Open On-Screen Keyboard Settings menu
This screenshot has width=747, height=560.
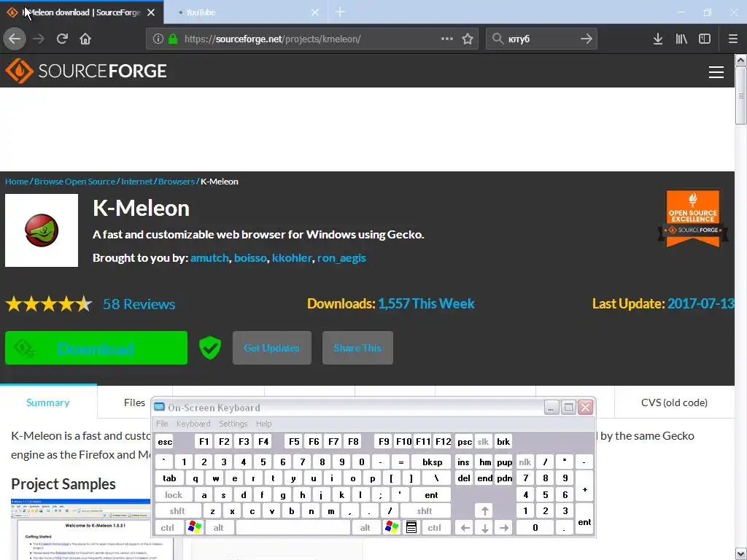233,424
